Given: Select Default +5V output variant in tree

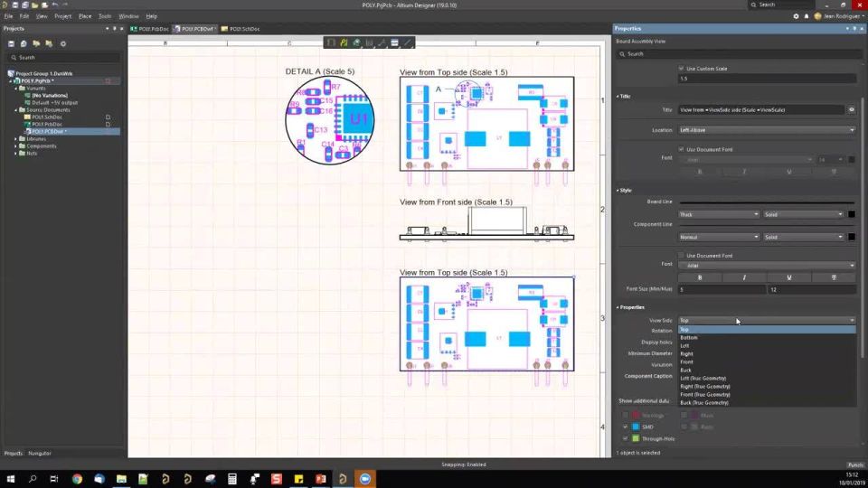Looking at the screenshot, I should click(x=54, y=103).
